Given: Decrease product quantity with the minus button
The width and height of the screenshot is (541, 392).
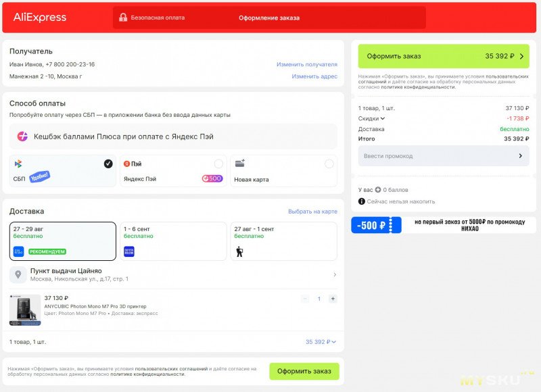Looking at the screenshot, I should point(305,299).
